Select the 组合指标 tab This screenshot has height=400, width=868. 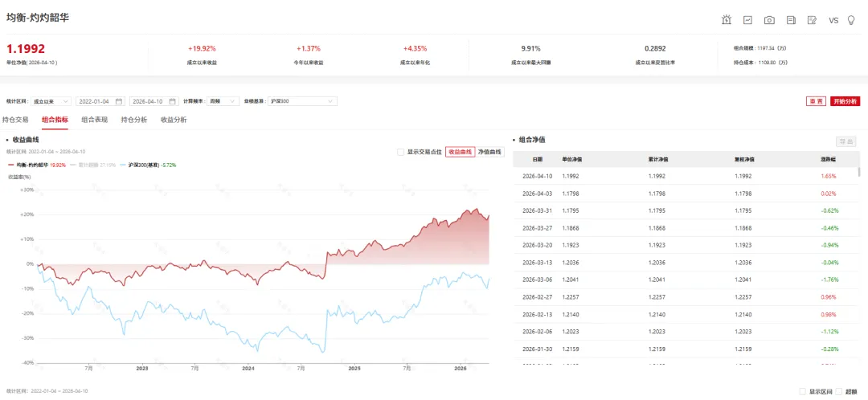click(x=55, y=120)
